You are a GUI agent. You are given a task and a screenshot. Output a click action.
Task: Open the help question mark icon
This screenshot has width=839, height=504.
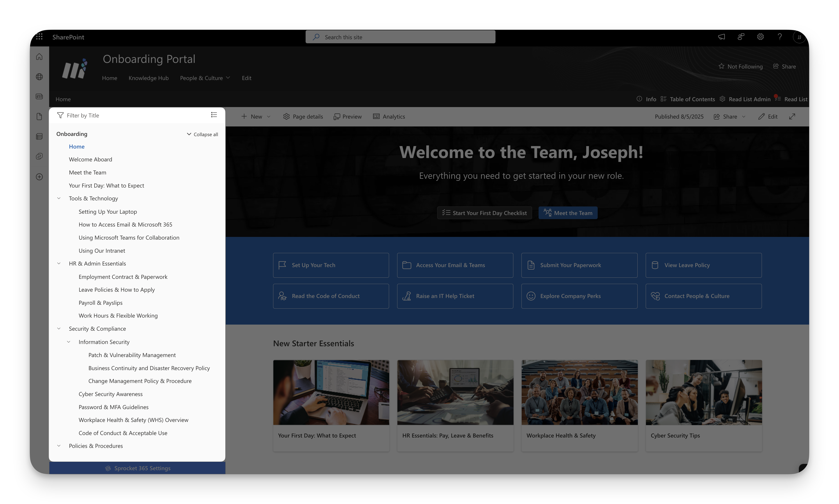tap(779, 37)
